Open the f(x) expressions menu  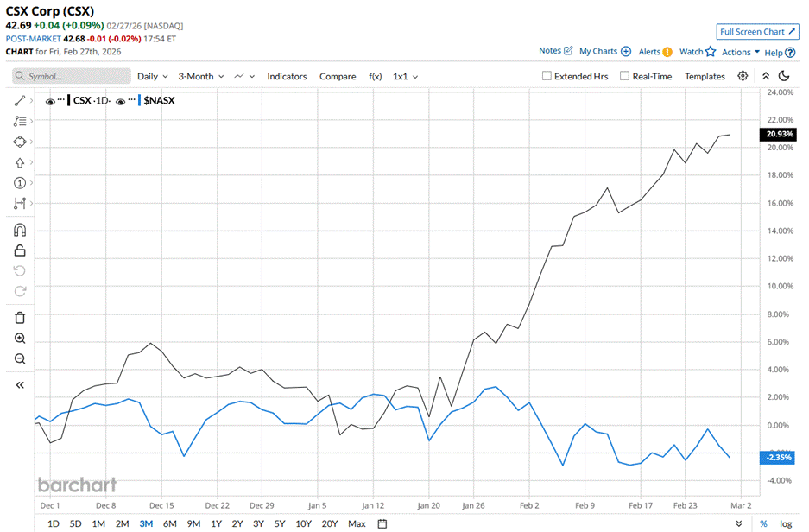375,76
